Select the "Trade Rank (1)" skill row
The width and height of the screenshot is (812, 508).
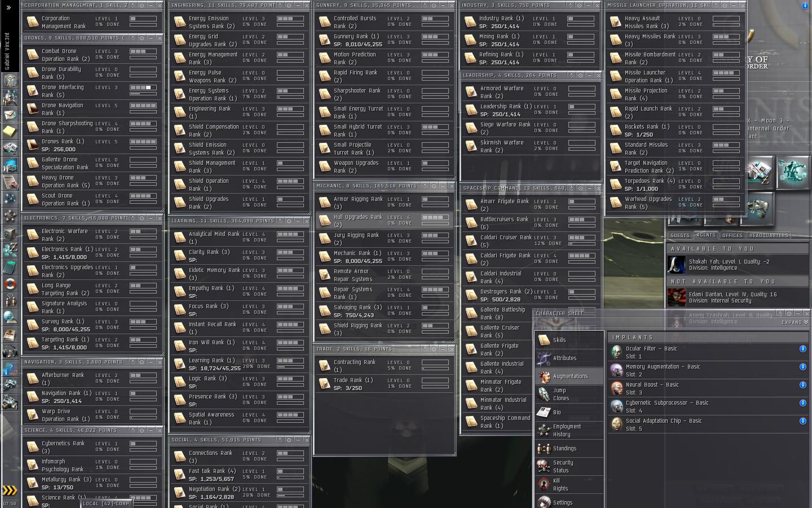384,384
